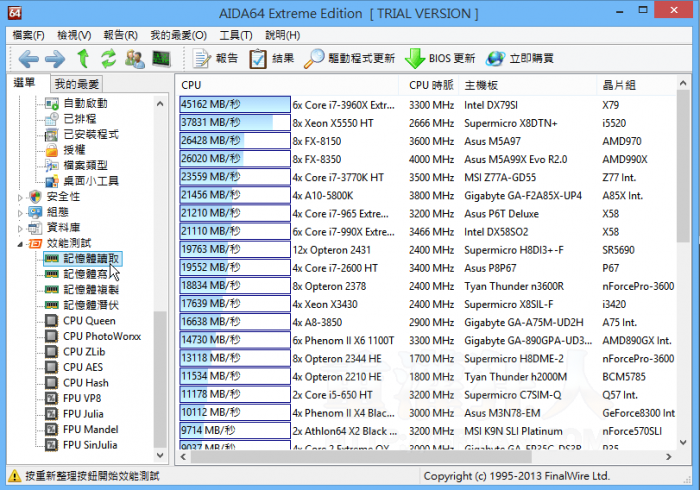The height and width of the screenshot is (490, 700).
Task: Click the results list scroll-down arrow
Action: tap(683, 442)
